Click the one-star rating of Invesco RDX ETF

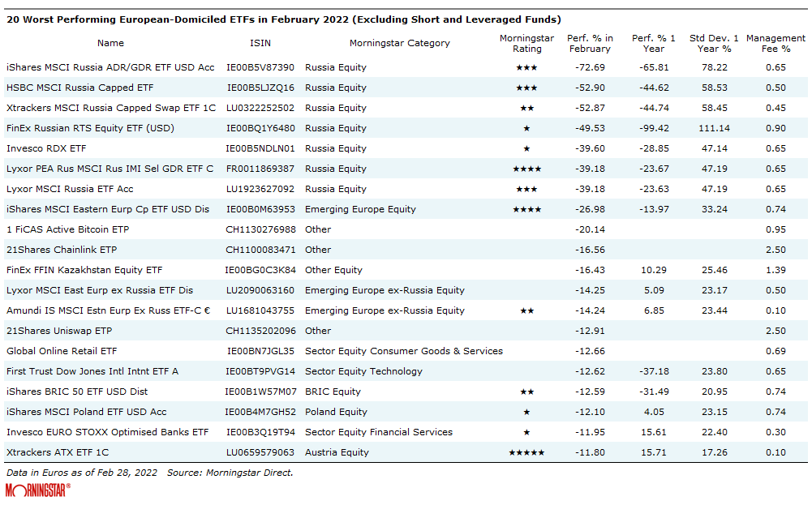point(526,148)
